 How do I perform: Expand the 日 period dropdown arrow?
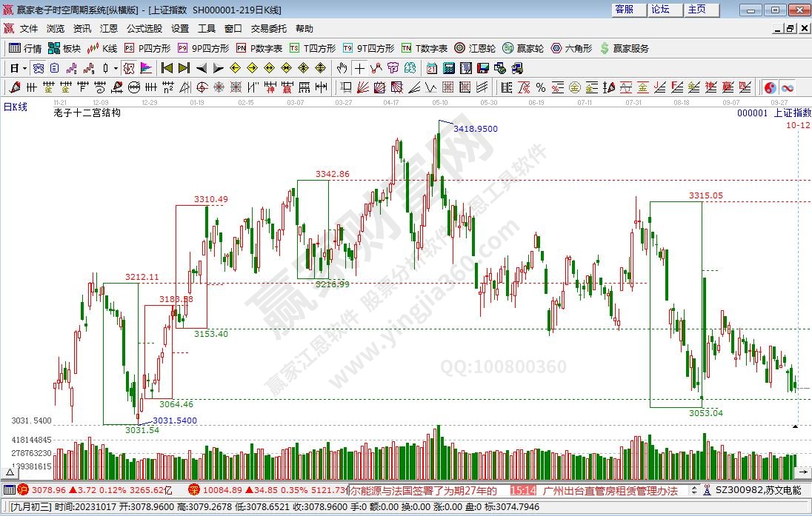point(24,68)
